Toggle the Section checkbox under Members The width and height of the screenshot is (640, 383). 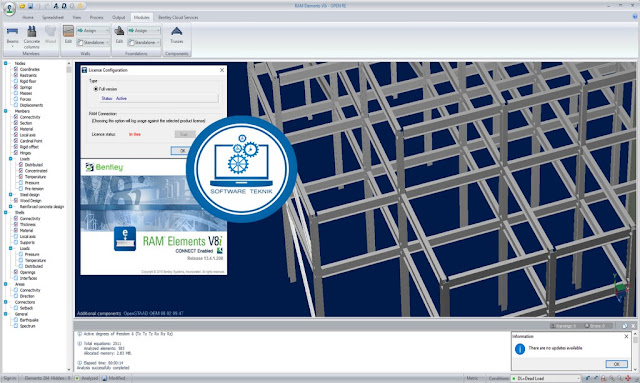pos(16,123)
